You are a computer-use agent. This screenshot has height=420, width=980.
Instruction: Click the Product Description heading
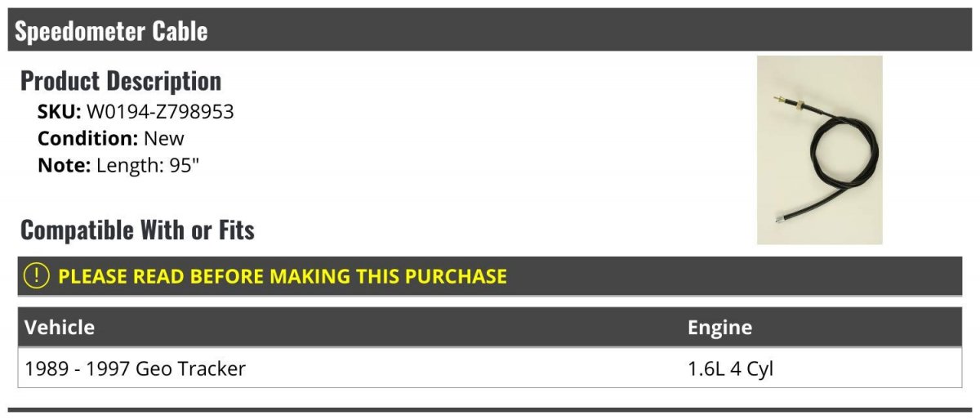point(121,80)
